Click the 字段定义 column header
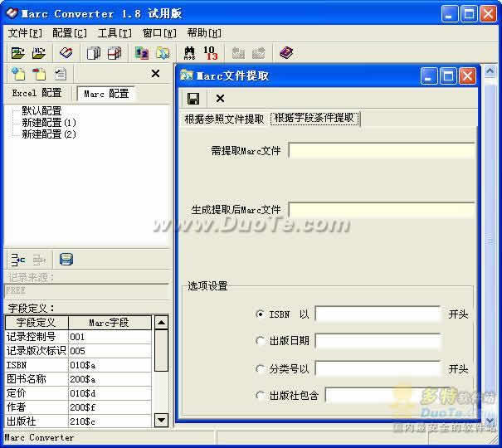Image resolution: width=502 pixels, height=448 pixels. click(x=37, y=323)
